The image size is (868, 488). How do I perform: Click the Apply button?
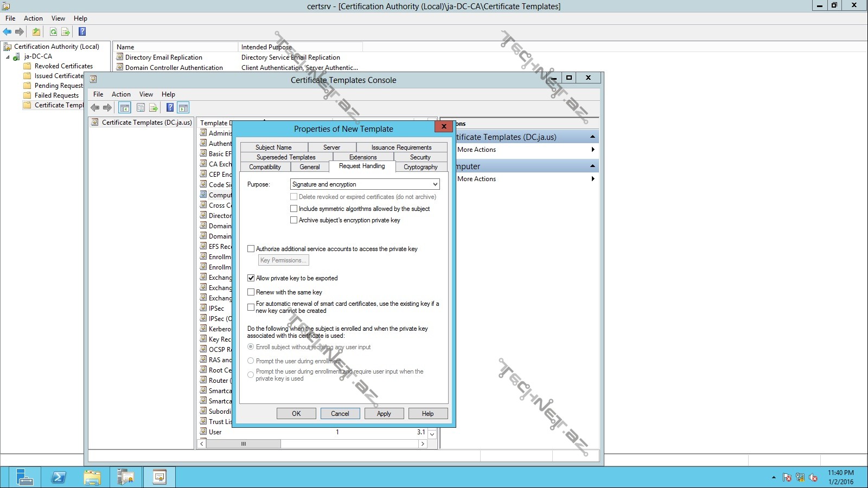tap(384, 414)
